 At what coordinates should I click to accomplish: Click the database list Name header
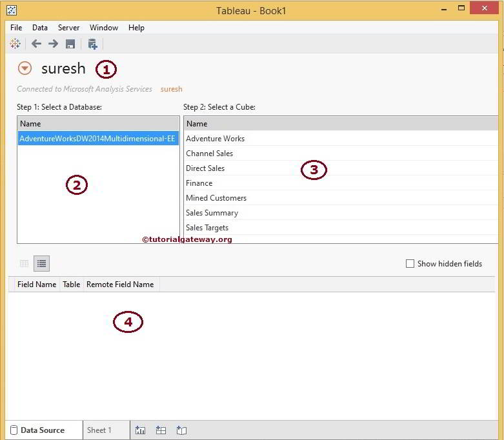tap(98, 124)
